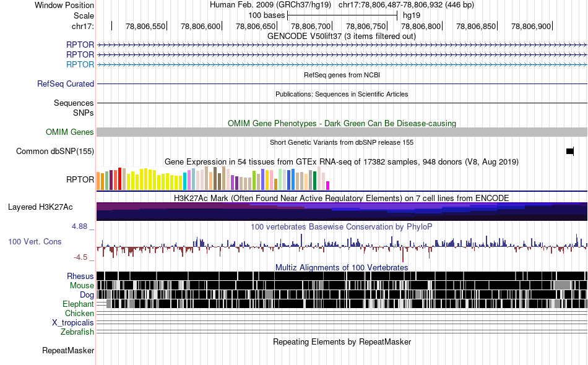Click the Dog alignment label
The image size is (588, 365).
coord(87,295)
